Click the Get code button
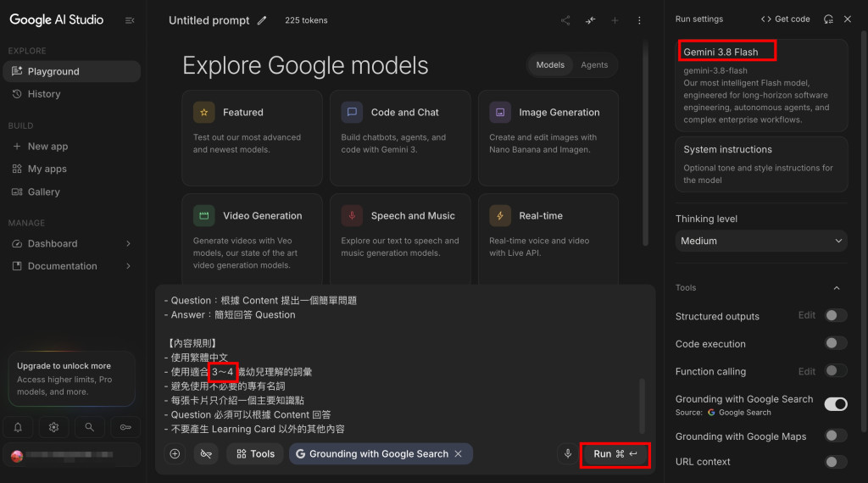 785,19
